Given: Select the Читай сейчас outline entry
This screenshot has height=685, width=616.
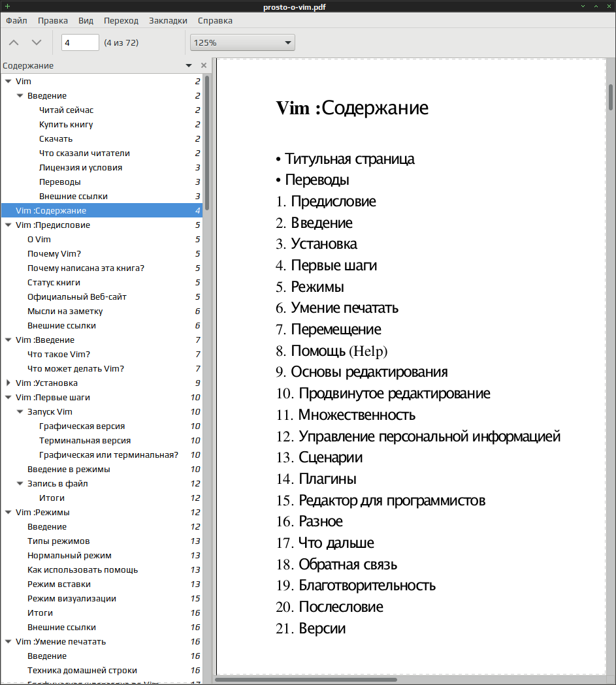Looking at the screenshot, I should pyautogui.click(x=66, y=110).
